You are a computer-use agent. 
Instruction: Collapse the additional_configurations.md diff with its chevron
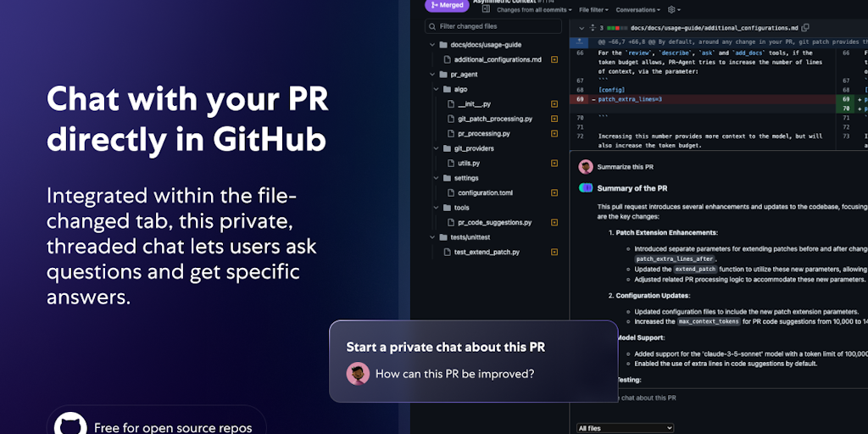pyautogui.click(x=581, y=28)
